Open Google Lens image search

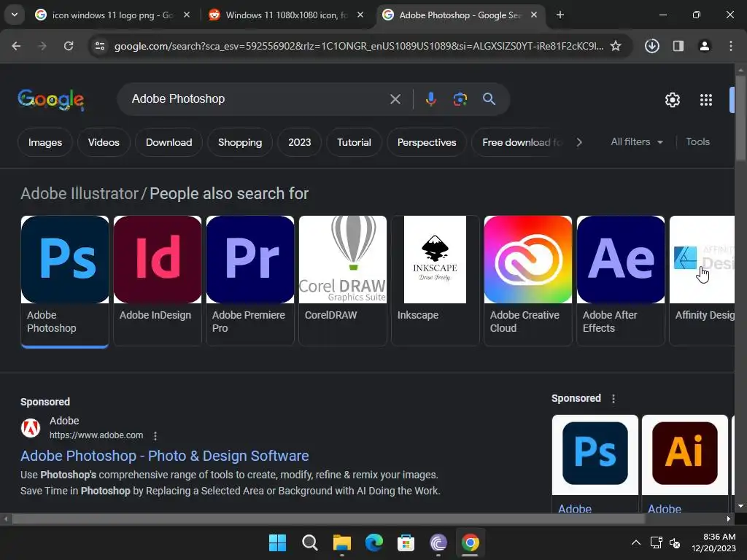(460, 99)
